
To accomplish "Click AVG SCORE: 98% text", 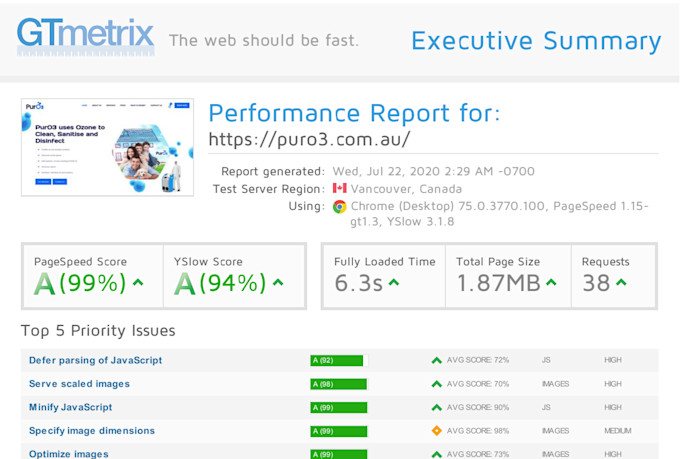I will tap(478, 431).
